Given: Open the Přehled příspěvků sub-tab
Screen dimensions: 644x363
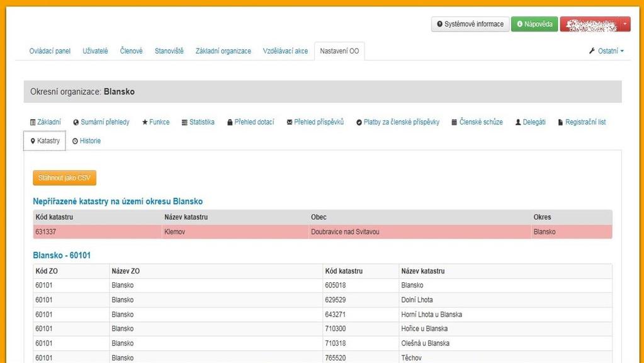Looking at the screenshot, I should coord(315,122).
